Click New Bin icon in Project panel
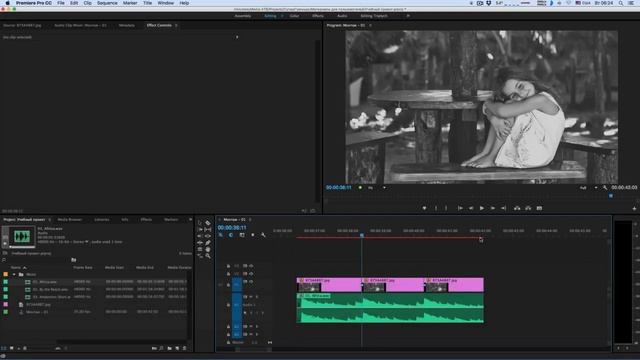Screen dimensions: 640x360 [x=169, y=348]
